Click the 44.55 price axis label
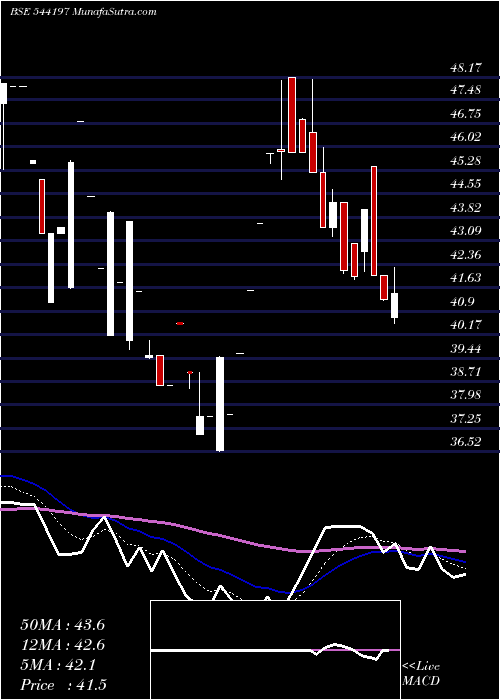 click(x=466, y=184)
